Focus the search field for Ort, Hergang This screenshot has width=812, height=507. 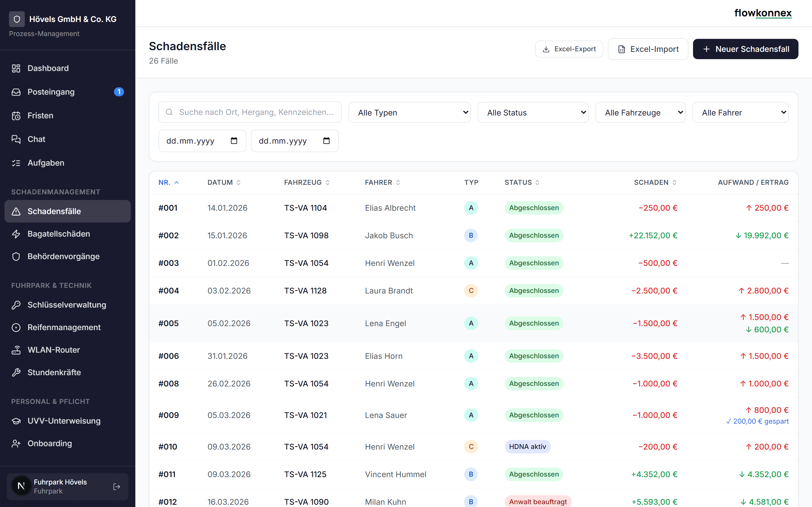[250, 112]
